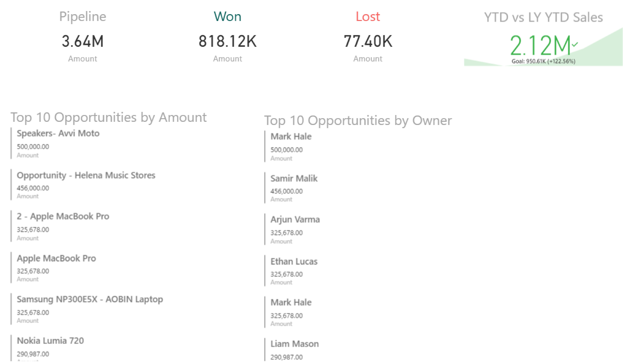Select owner Samir Malik
Screen dimensions: 623x364
294,178
